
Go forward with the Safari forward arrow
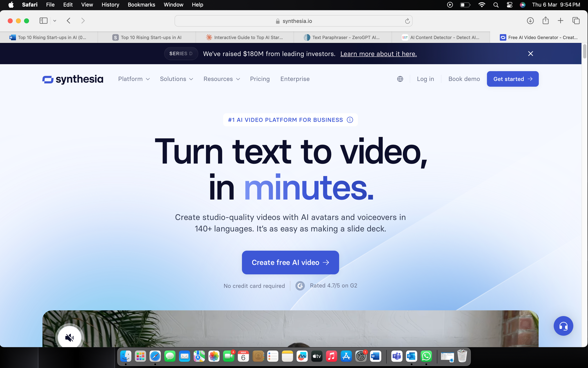(x=83, y=21)
